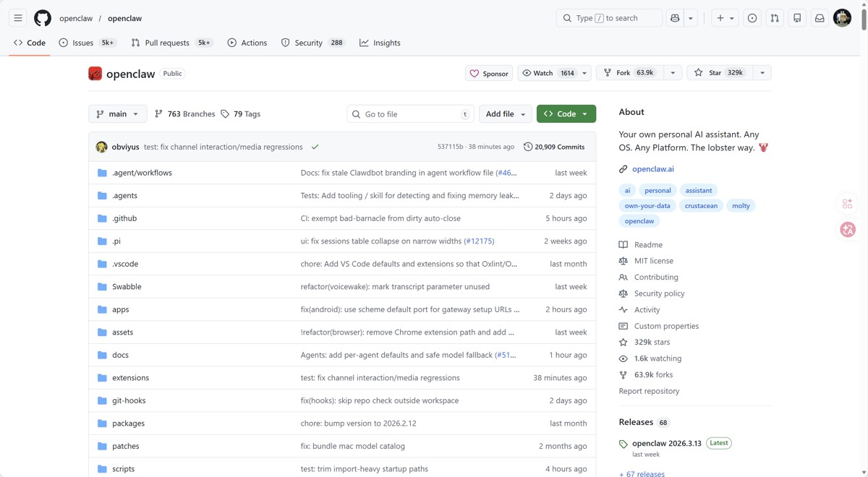
Task: Click the GitHub Octocat logo
Action: tap(43, 18)
